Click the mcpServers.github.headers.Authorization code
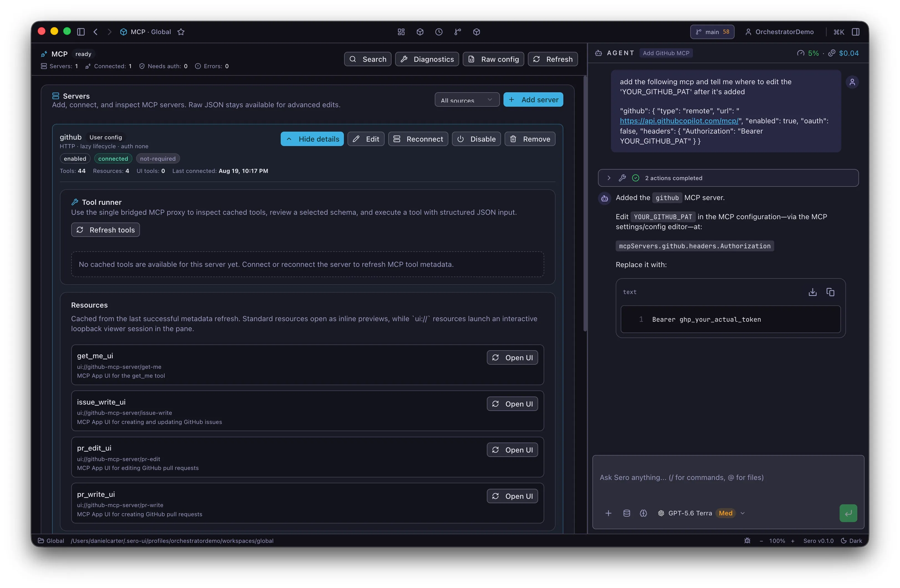The width and height of the screenshot is (900, 588). 695,246
